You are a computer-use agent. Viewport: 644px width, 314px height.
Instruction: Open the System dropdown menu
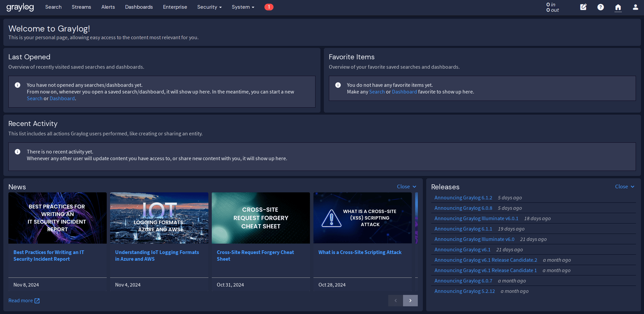(243, 7)
